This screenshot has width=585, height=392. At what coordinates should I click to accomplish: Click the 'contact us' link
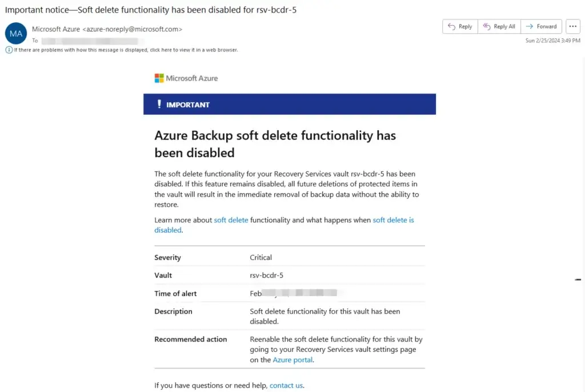point(286,385)
